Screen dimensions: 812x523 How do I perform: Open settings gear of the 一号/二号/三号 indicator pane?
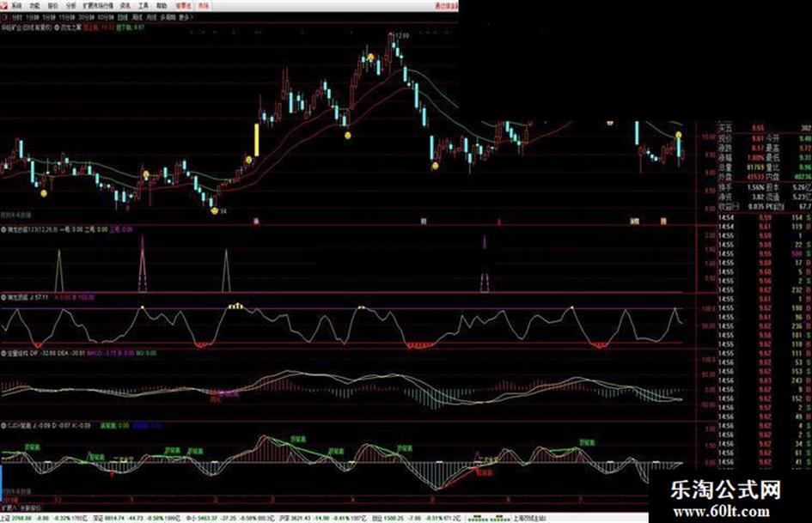[3, 229]
